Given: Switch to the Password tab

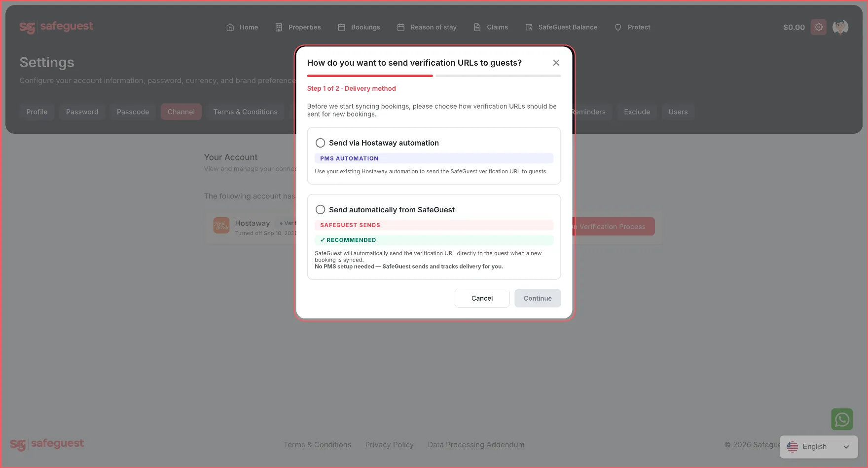Looking at the screenshot, I should pyautogui.click(x=82, y=112).
